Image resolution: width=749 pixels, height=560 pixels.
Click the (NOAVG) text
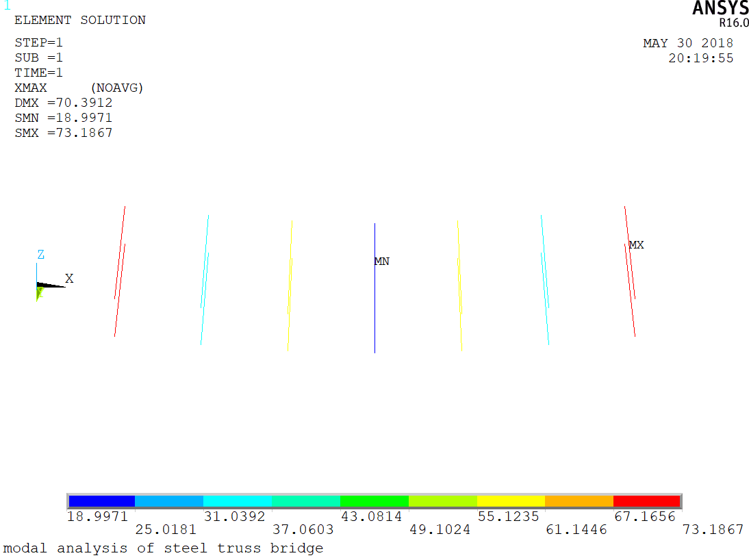coord(117,88)
